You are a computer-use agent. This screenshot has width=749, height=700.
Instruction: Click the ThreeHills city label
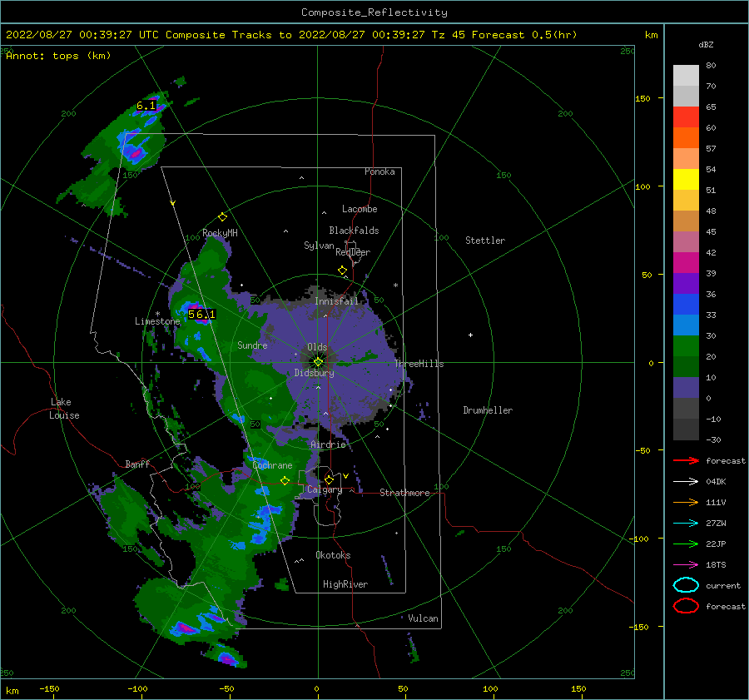click(419, 364)
